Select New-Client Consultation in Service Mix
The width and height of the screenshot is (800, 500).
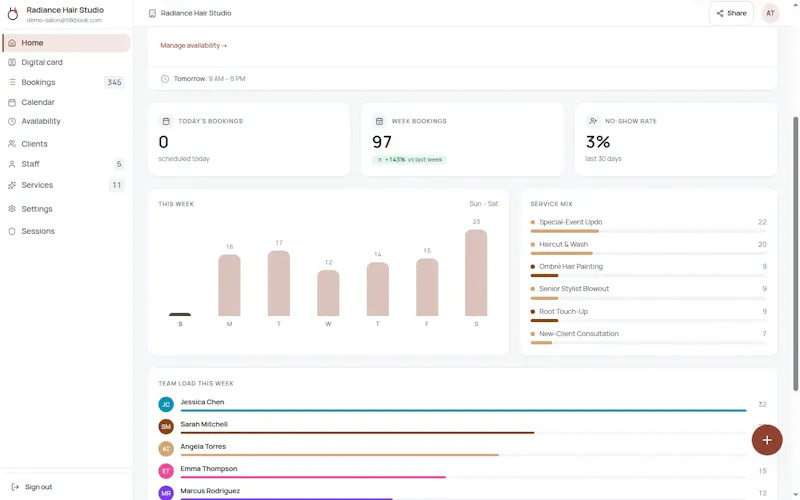648,337
